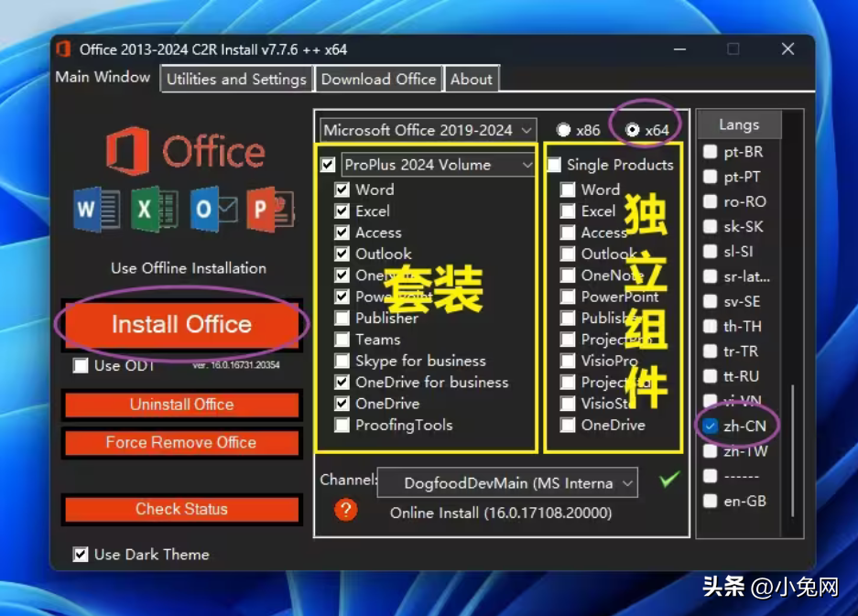The height and width of the screenshot is (616, 858).
Task: Check Word under Single Products
Action: [x=568, y=189]
